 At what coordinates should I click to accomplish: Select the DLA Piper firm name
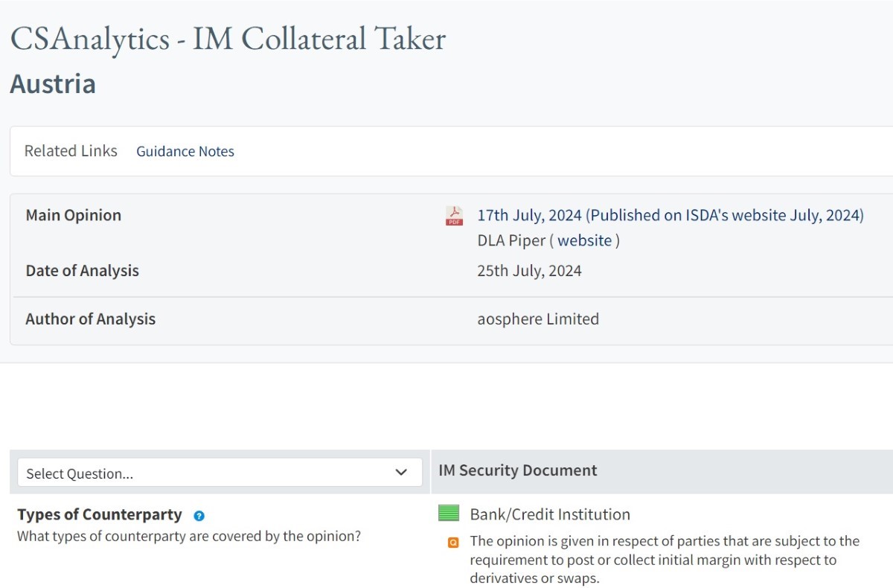click(x=511, y=240)
